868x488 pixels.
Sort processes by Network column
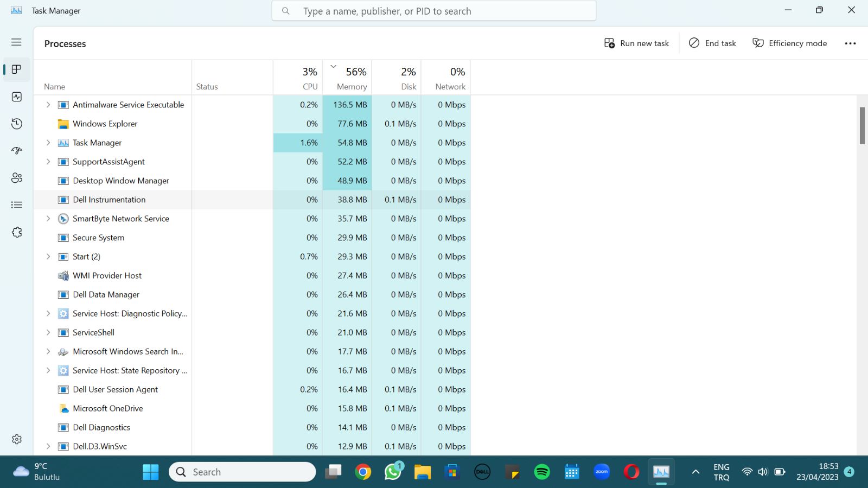tap(446, 78)
